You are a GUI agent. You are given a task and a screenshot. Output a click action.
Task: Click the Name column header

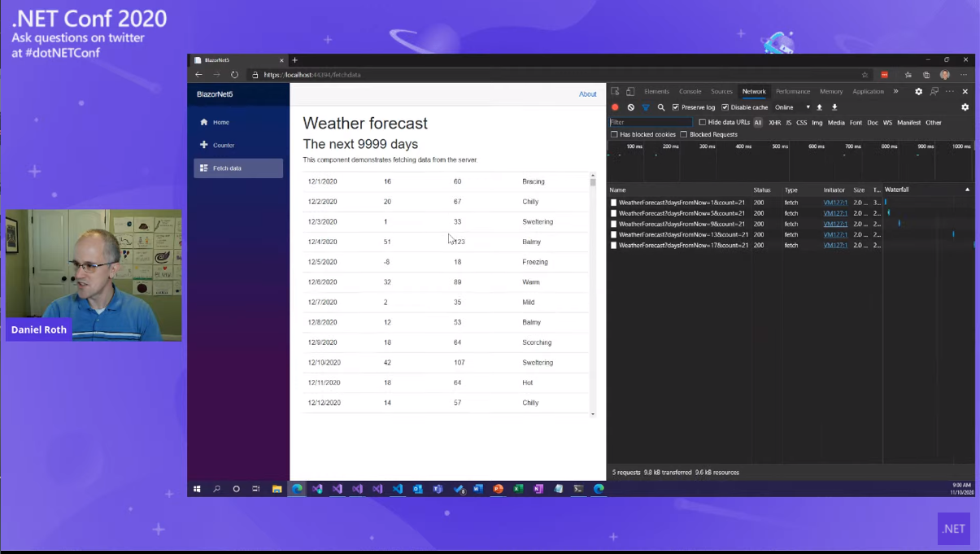pyautogui.click(x=679, y=190)
